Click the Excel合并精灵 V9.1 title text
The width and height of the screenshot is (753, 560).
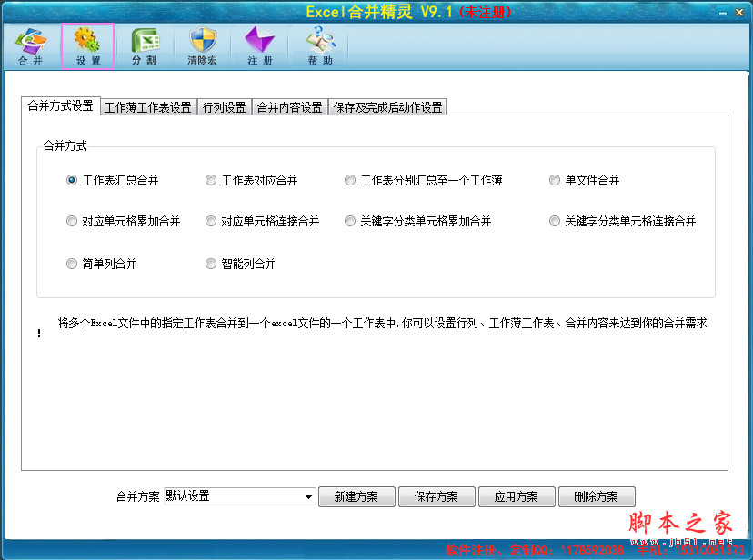coord(379,12)
